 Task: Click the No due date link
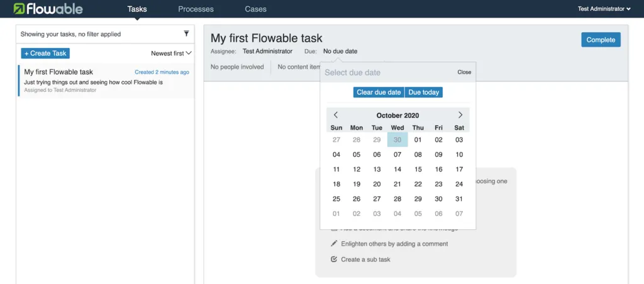(340, 52)
